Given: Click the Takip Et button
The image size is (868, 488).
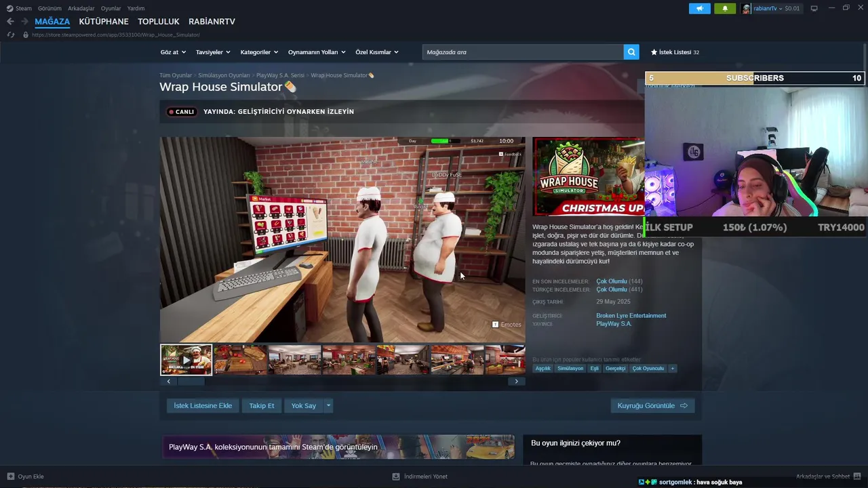Looking at the screenshot, I should tap(262, 406).
